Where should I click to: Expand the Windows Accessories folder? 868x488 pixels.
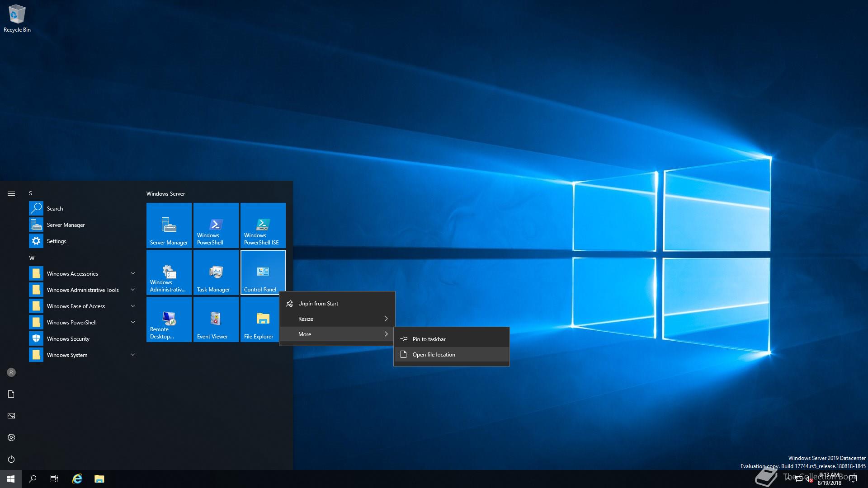coord(83,273)
